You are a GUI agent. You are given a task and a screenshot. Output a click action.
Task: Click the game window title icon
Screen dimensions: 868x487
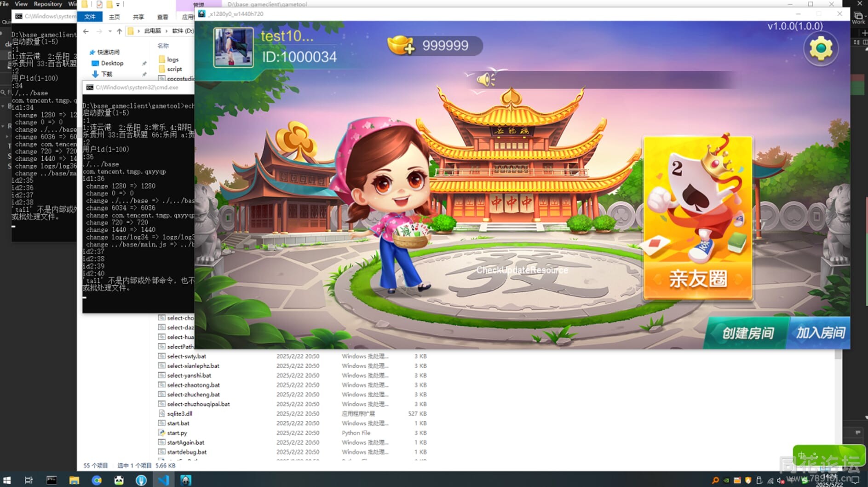[x=201, y=14]
